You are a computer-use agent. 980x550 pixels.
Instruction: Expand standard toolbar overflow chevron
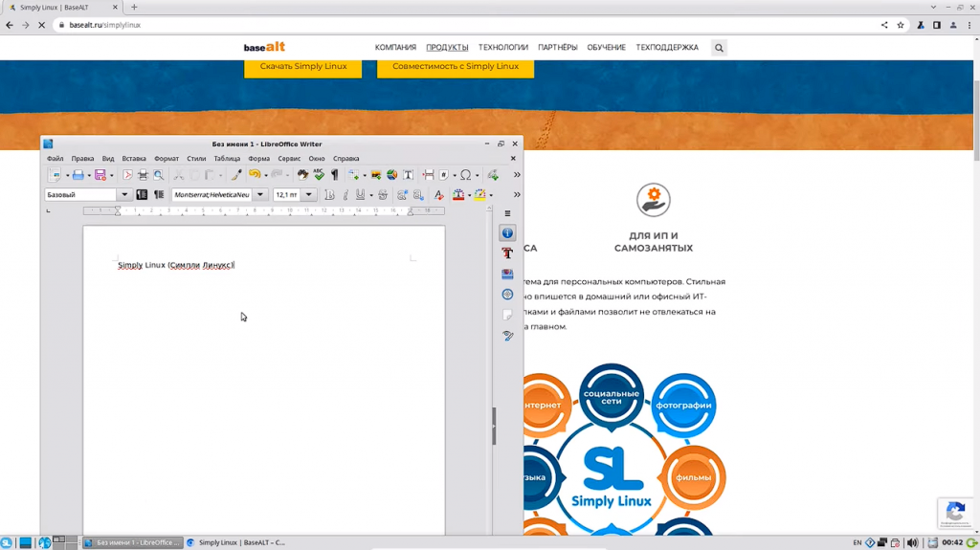click(x=517, y=175)
